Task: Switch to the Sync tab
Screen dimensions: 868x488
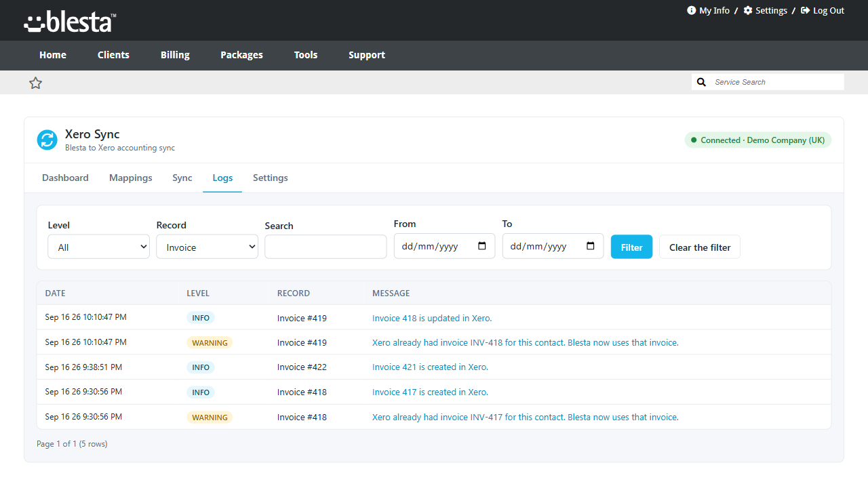Action: 182,178
